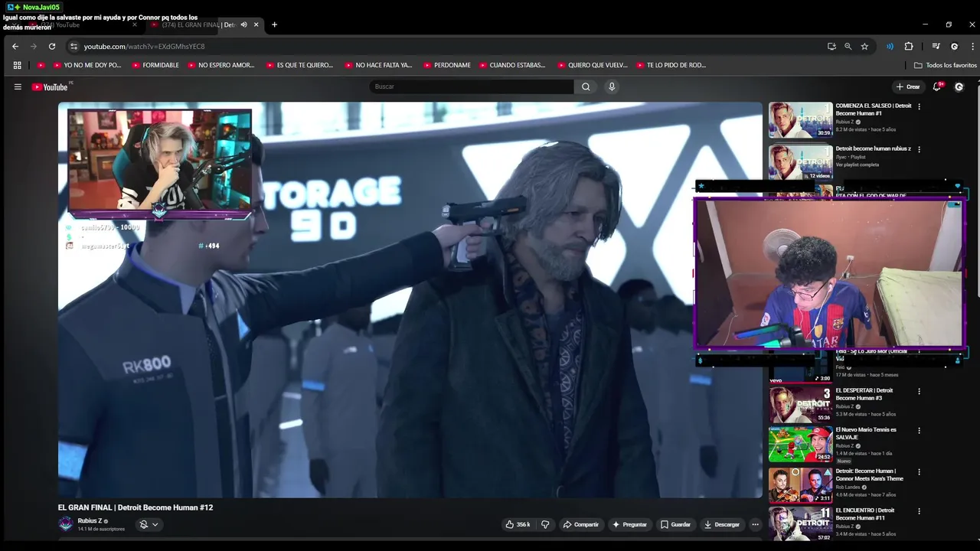The height and width of the screenshot is (551, 980).
Task: Start voice search with the microphone icon
Action: [611, 86]
